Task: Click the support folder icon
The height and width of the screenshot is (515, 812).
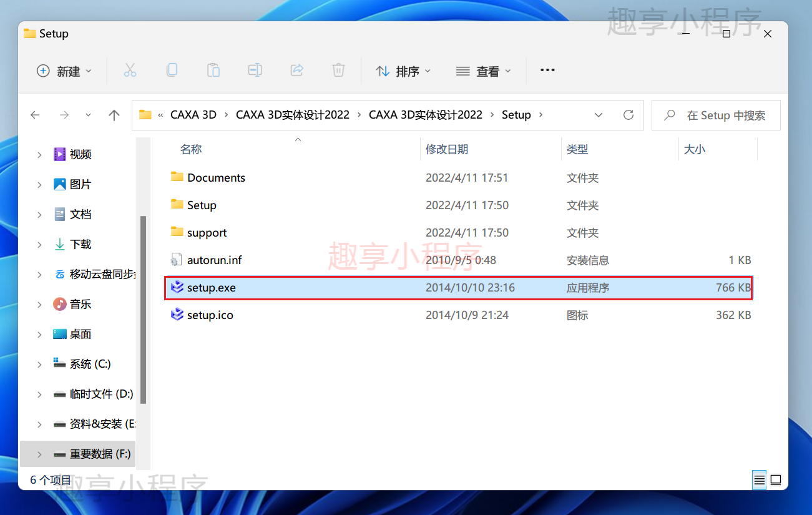Action: click(x=177, y=232)
